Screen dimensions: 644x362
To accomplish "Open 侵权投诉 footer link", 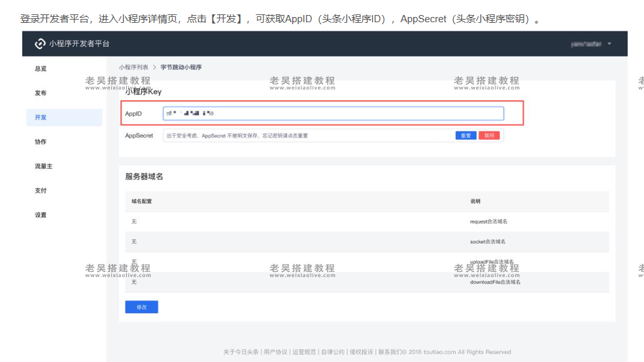I will pos(362,352).
